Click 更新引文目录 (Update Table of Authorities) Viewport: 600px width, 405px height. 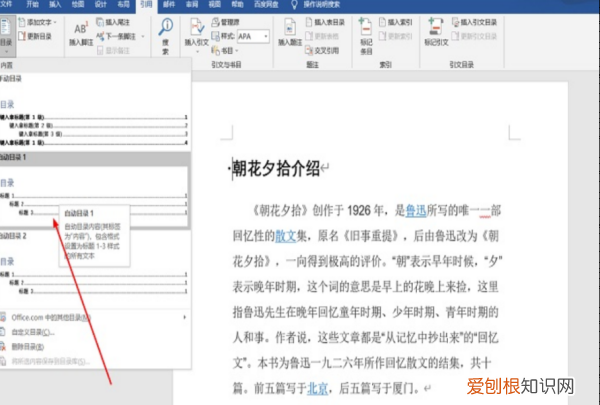(474, 36)
